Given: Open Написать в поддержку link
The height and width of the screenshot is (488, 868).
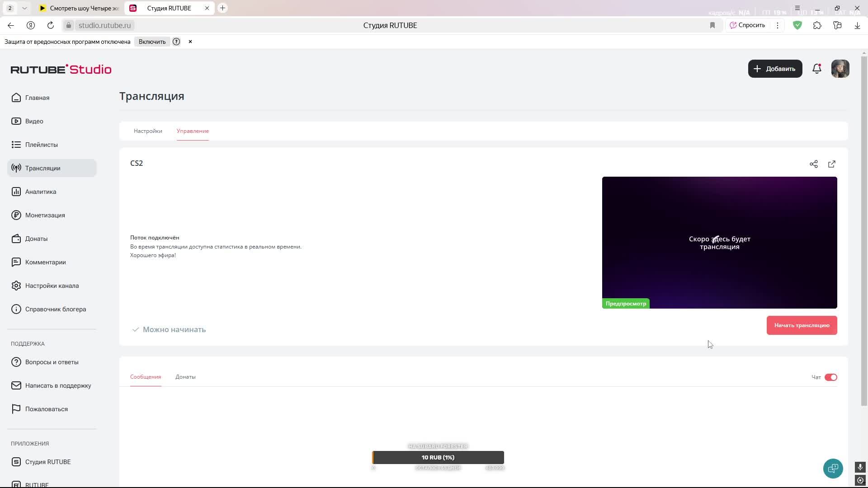Looking at the screenshot, I should tap(58, 385).
